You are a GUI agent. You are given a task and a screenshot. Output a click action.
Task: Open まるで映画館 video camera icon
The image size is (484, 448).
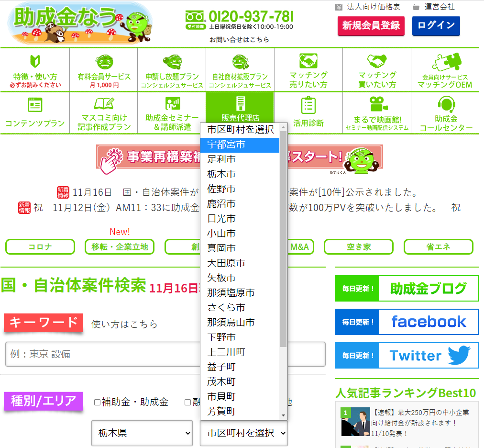[x=377, y=104]
